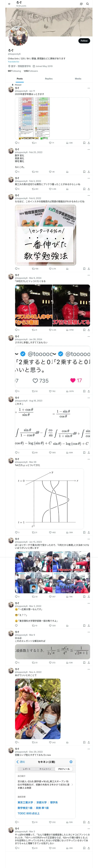Open the 1,153 Followers list
The width and height of the screenshot is (98, 868).
click(x=31, y=71)
